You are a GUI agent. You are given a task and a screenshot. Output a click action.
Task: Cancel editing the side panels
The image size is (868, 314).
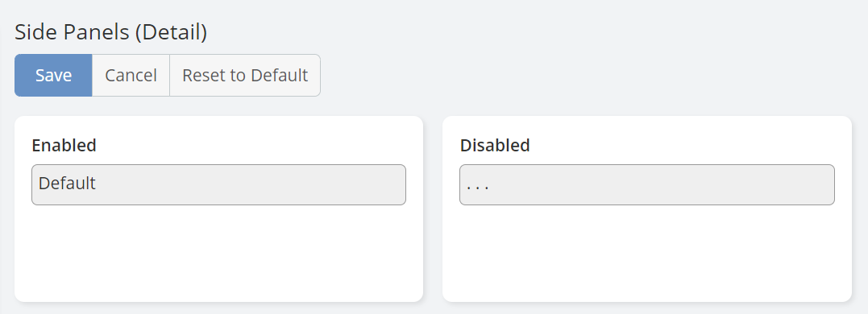pyautogui.click(x=131, y=75)
